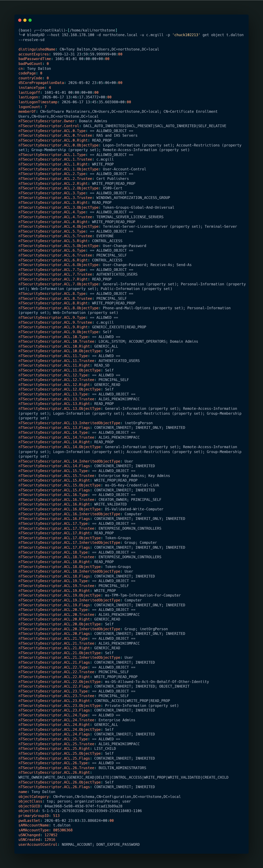Click the yellow minimize window button
Image resolution: width=263 pixels, height=868 pixels.
(x=25, y=20)
